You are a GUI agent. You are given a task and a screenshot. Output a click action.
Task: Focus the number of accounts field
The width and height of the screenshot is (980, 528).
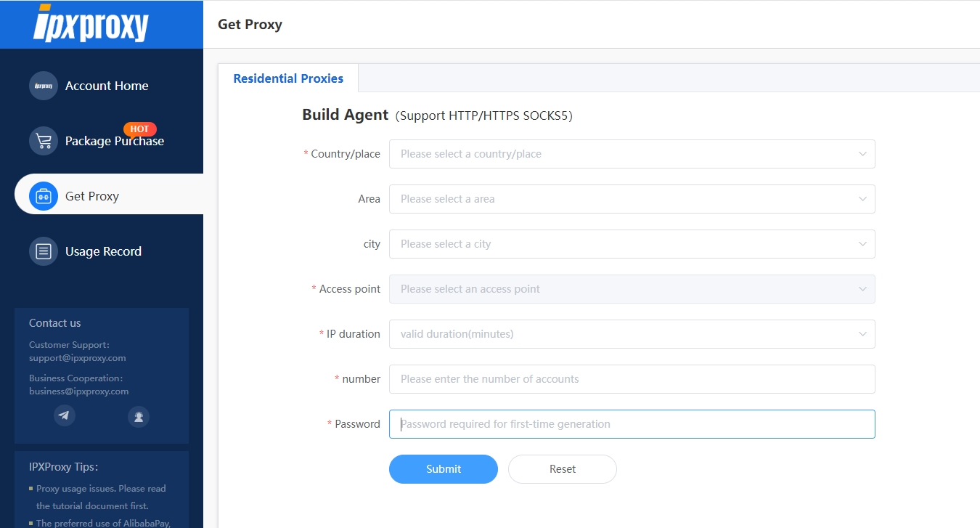coord(632,379)
